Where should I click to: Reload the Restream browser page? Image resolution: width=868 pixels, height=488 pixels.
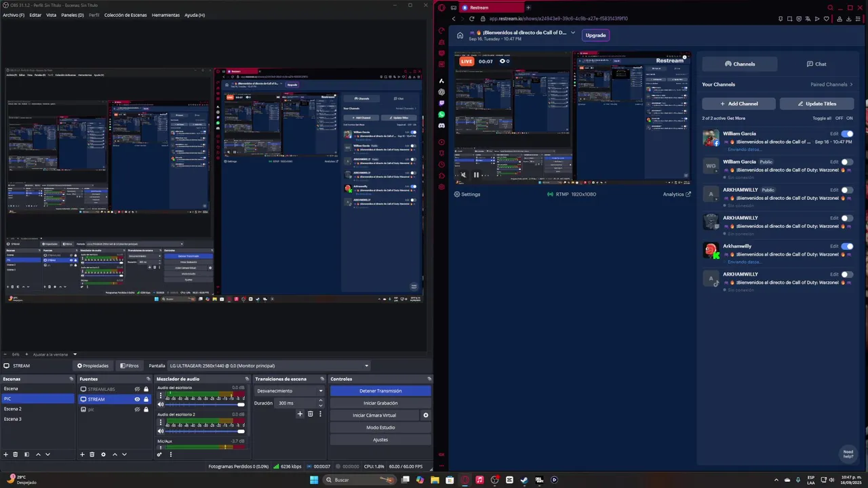tap(471, 19)
